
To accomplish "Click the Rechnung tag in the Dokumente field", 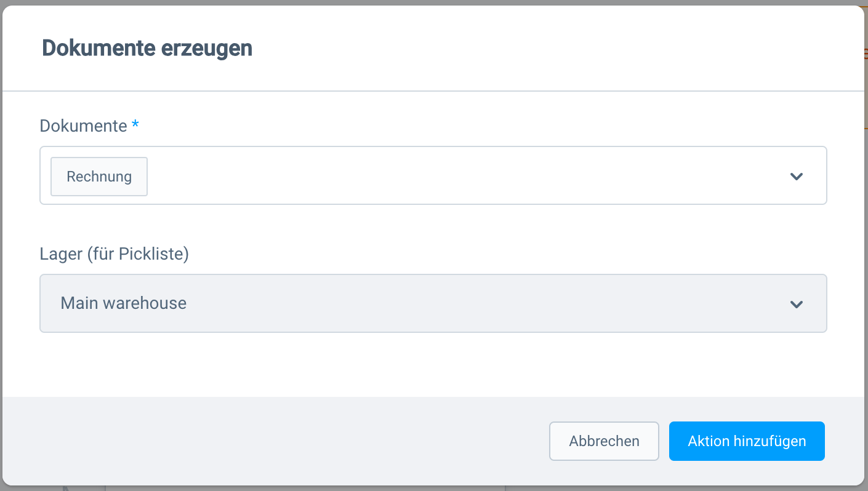I will 98,177.
